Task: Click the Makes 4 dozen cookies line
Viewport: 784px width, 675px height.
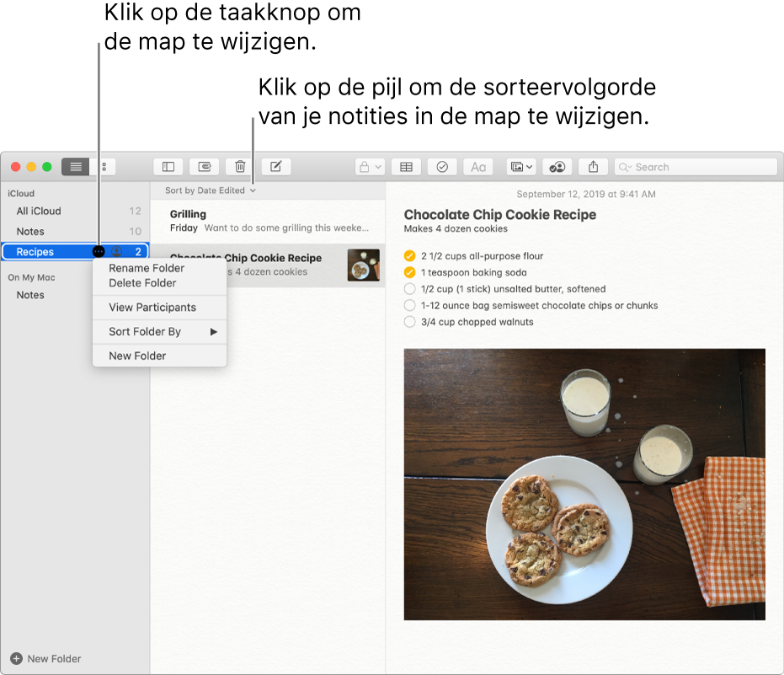Action: (456, 228)
